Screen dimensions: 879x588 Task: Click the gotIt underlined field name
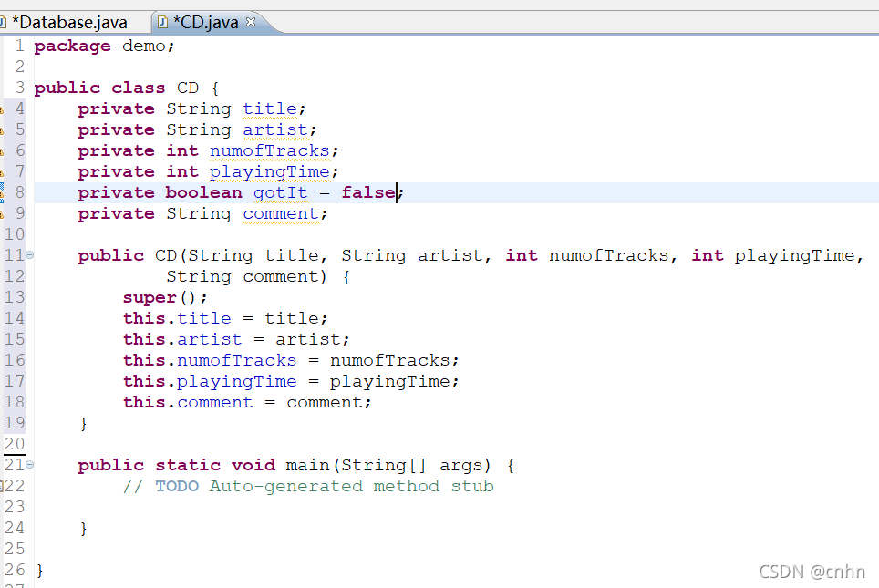[x=280, y=192]
